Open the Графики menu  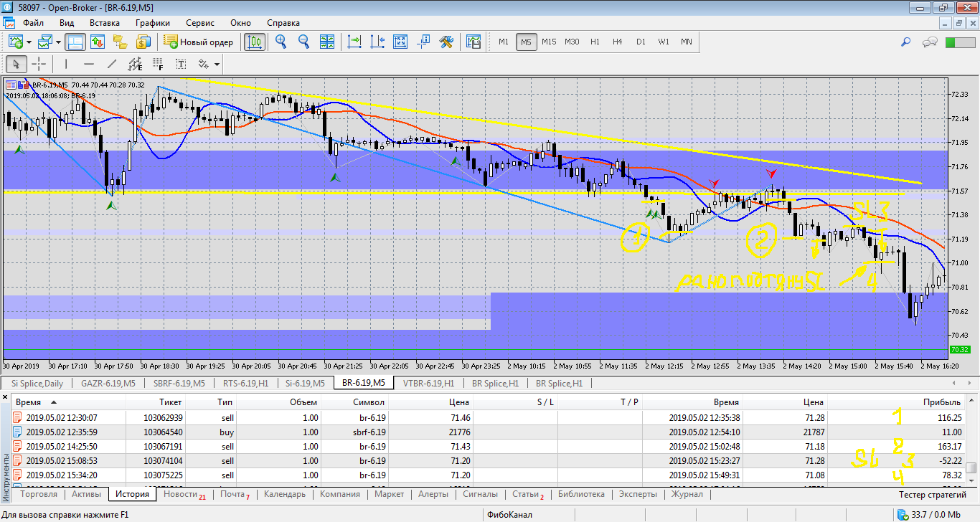(152, 23)
